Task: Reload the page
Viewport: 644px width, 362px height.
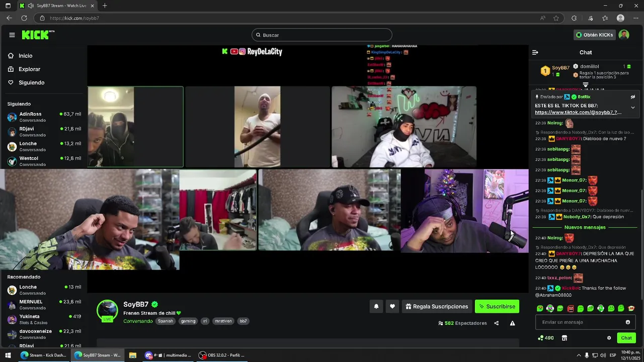Action: click(24, 18)
